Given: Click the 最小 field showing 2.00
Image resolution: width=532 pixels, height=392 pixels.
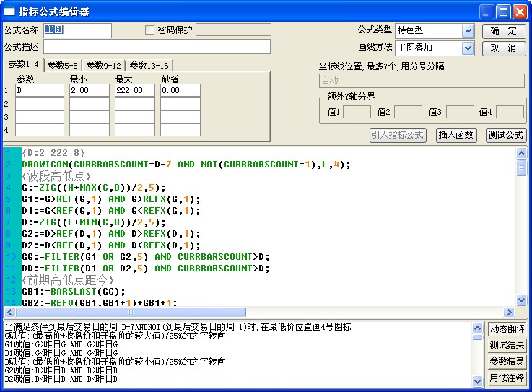Looking at the screenshot, I should (90, 91).
